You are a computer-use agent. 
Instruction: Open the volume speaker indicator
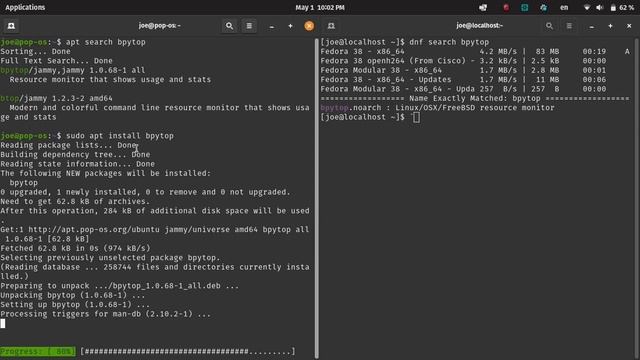[599, 7]
